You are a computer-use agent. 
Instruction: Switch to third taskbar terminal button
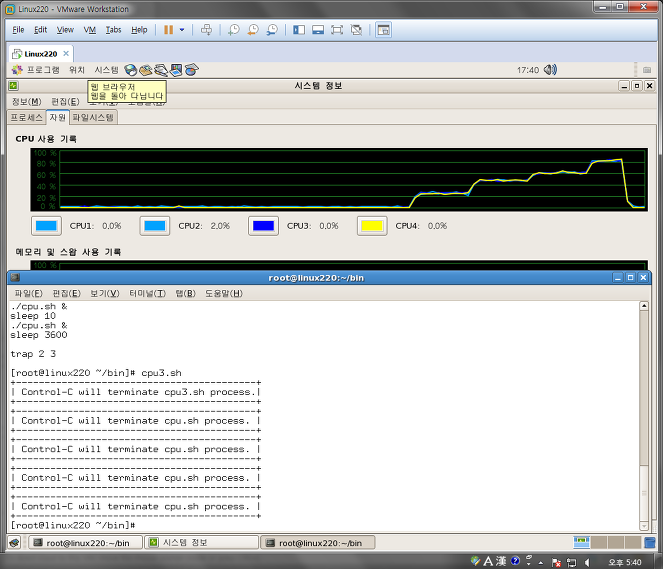pos(318,543)
